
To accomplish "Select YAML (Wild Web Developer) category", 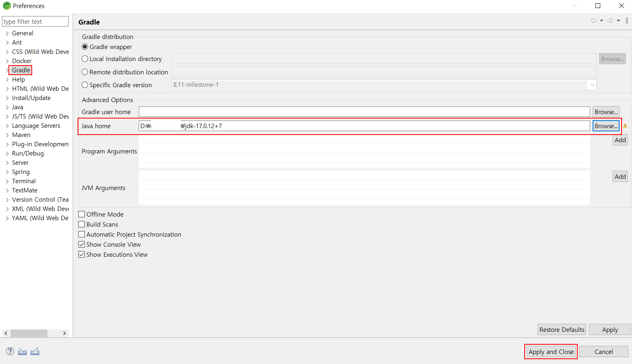I will [40, 218].
